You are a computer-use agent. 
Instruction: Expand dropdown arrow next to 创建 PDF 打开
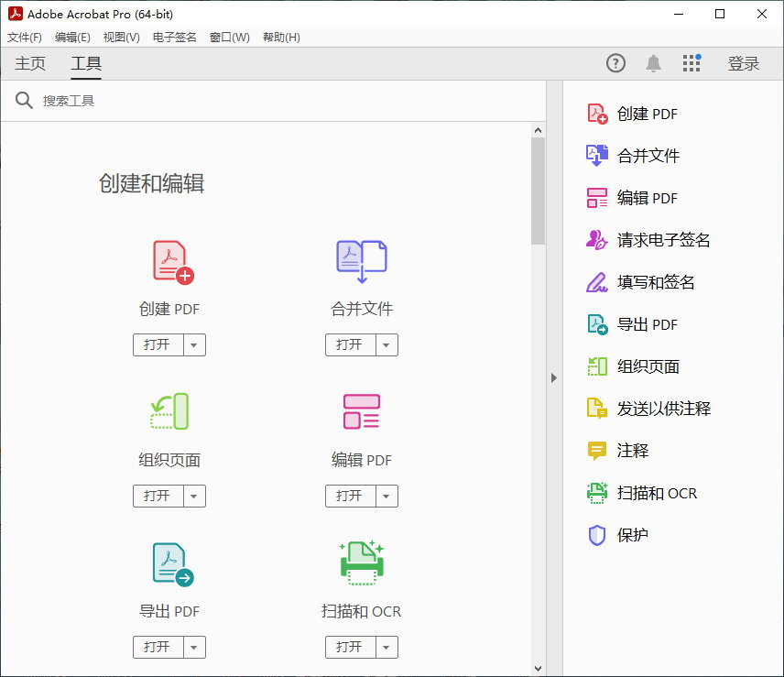coord(194,345)
